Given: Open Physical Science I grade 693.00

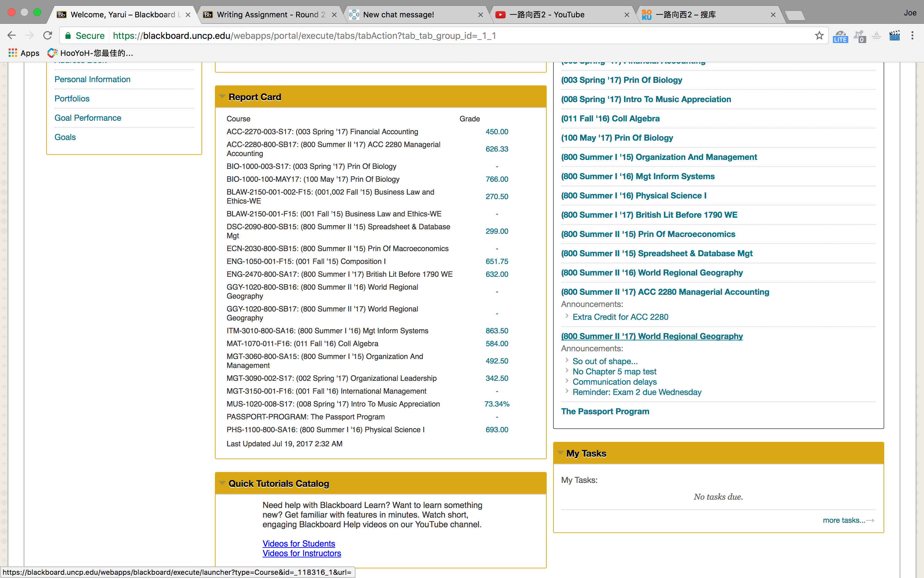Looking at the screenshot, I should tap(497, 430).
